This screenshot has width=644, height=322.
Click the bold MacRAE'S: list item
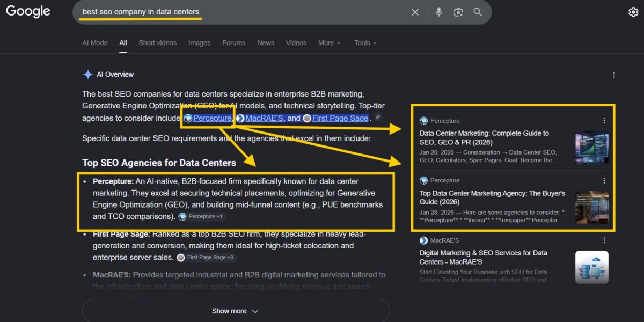(112, 275)
